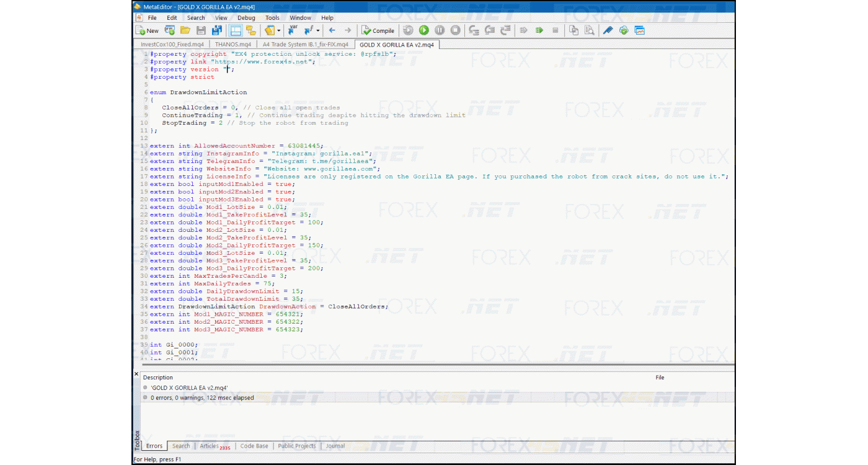Click the New file button

[x=147, y=30]
